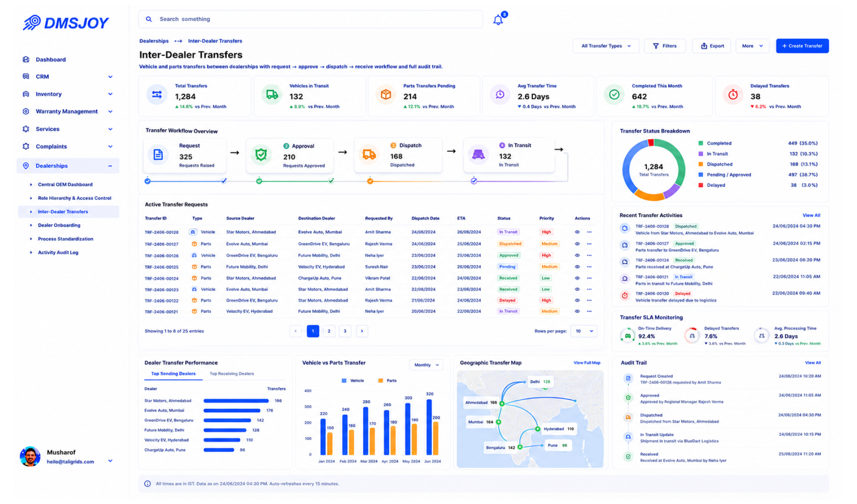Click the info icon in footer note

coord(147,483)
